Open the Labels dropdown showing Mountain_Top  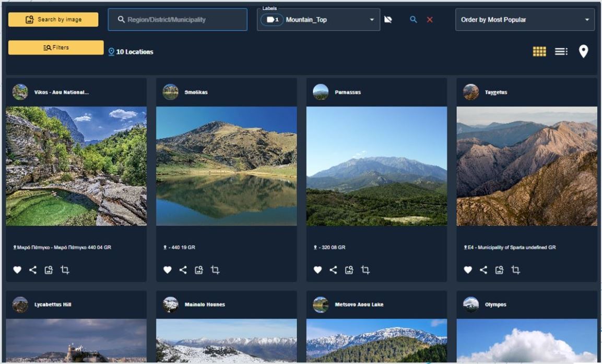[318, 19]
